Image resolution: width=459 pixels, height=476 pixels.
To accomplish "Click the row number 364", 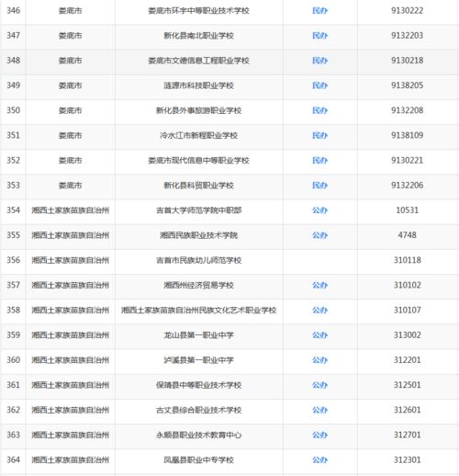I will 14,460.
